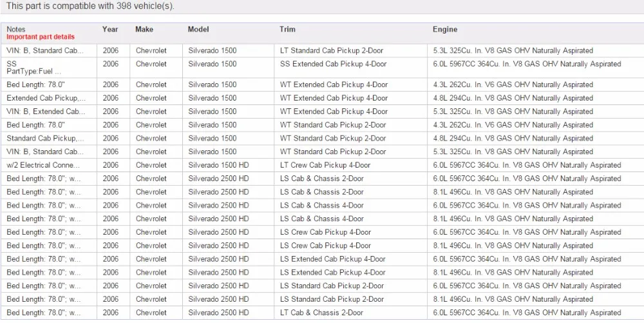Click trim cell of LS Crew Cab 8.1L row

coord(325,246)
